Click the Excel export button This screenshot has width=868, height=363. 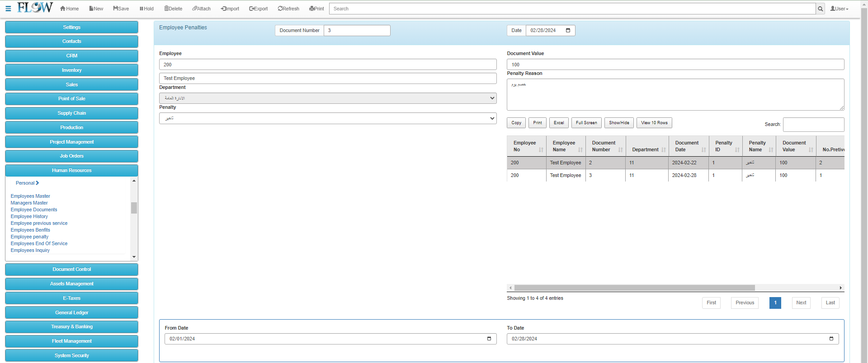pos(559,123)
